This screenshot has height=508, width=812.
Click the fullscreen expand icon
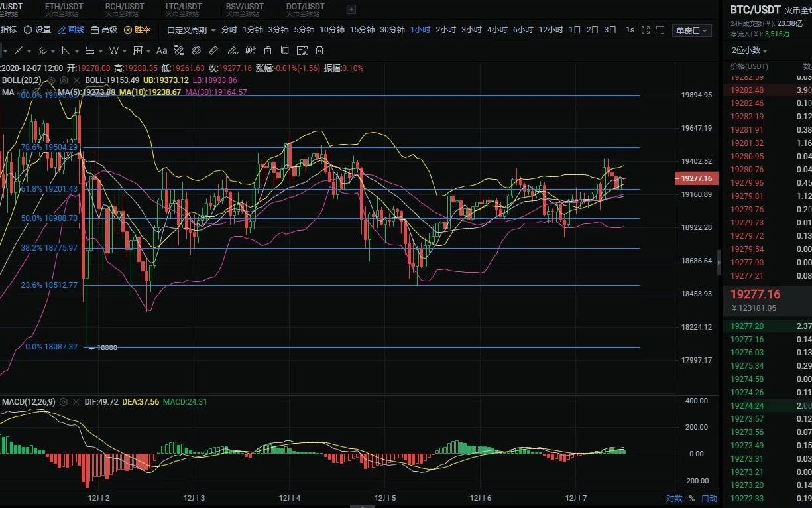click(646, 30)
